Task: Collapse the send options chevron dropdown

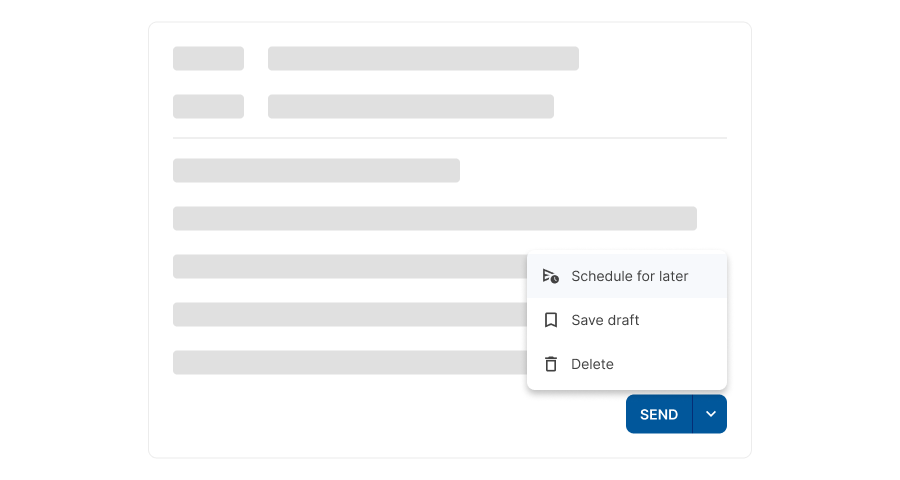Action: tap(710, 414)
